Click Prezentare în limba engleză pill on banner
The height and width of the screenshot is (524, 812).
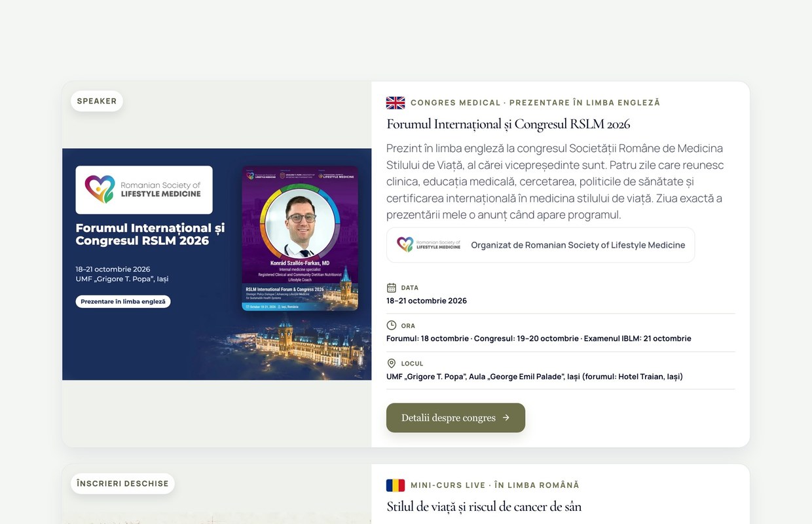tap(123, 302)
